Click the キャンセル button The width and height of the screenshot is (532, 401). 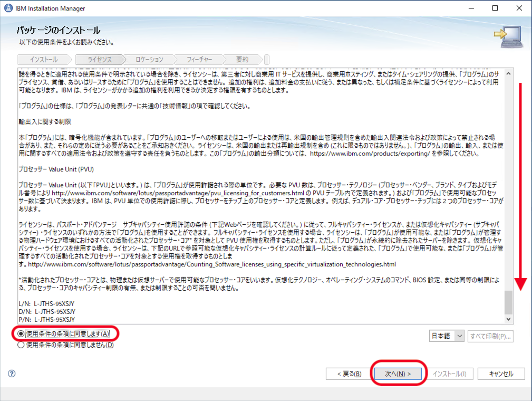click(501, 374)
